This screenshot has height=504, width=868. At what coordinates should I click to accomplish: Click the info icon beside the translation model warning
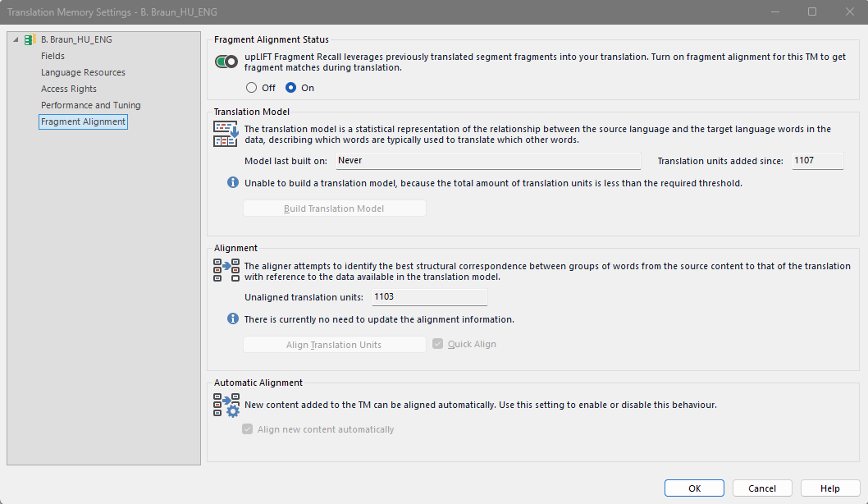click(232, 182)
